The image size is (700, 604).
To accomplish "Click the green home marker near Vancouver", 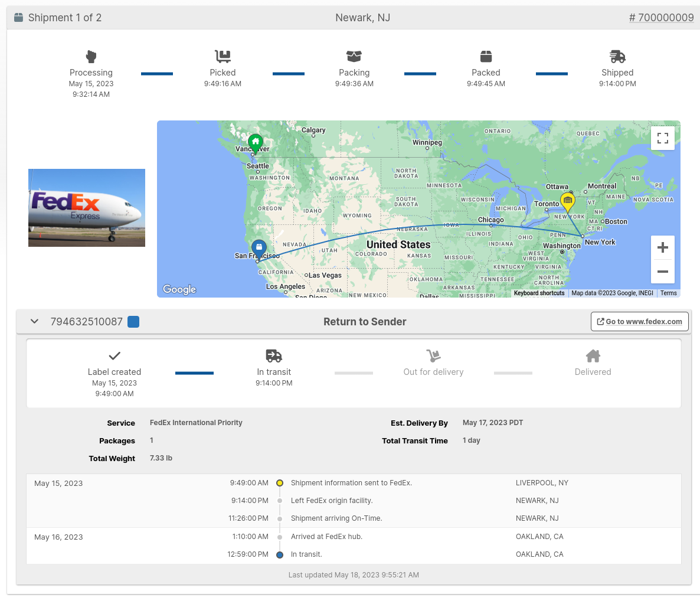I will tap(256, 142).
